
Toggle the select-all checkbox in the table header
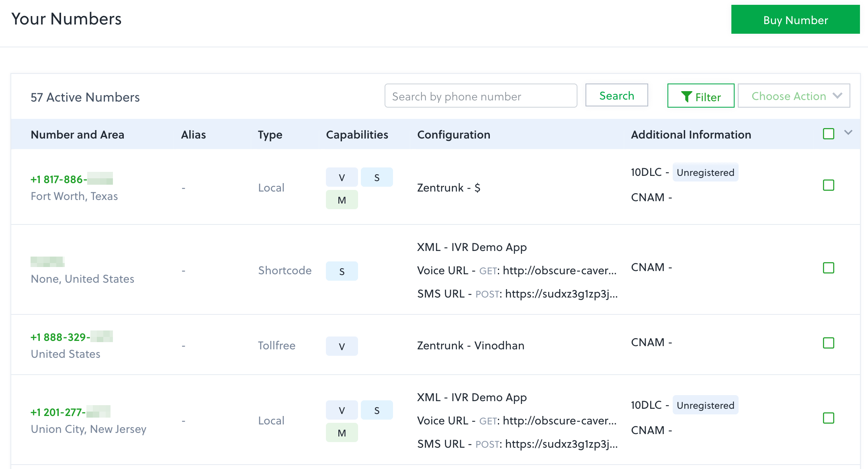click(x=828, y=134)
